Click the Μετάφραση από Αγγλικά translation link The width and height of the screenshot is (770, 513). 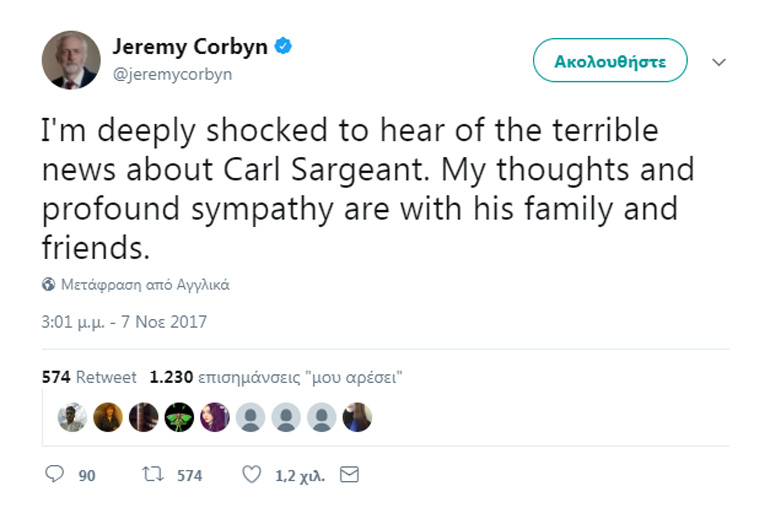click(145, 284)
